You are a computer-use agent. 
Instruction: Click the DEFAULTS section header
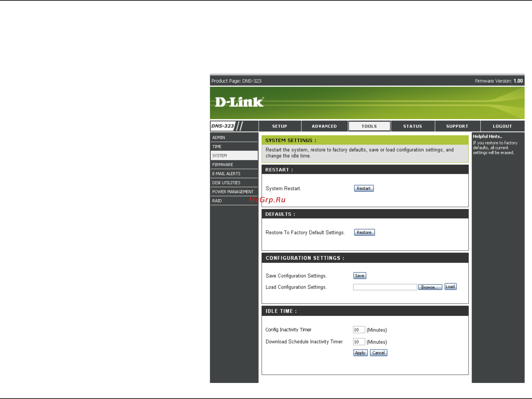[x=365, y=214]
